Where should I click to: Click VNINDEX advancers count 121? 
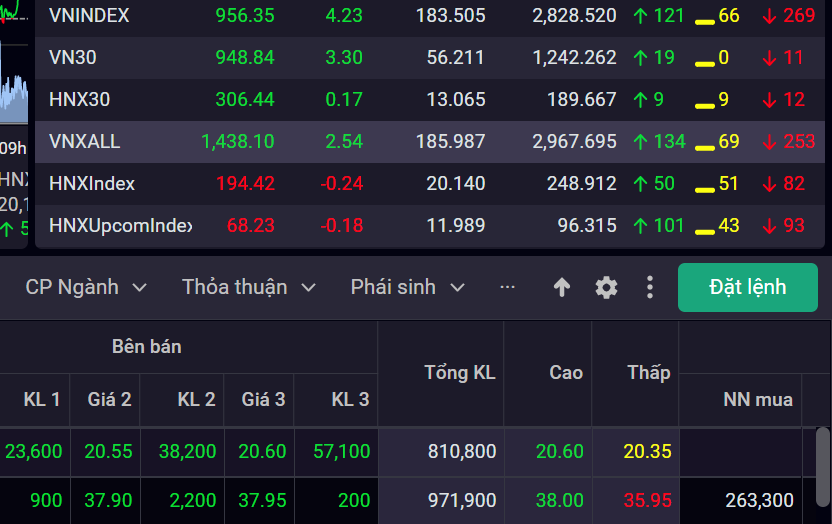[669, 16]
